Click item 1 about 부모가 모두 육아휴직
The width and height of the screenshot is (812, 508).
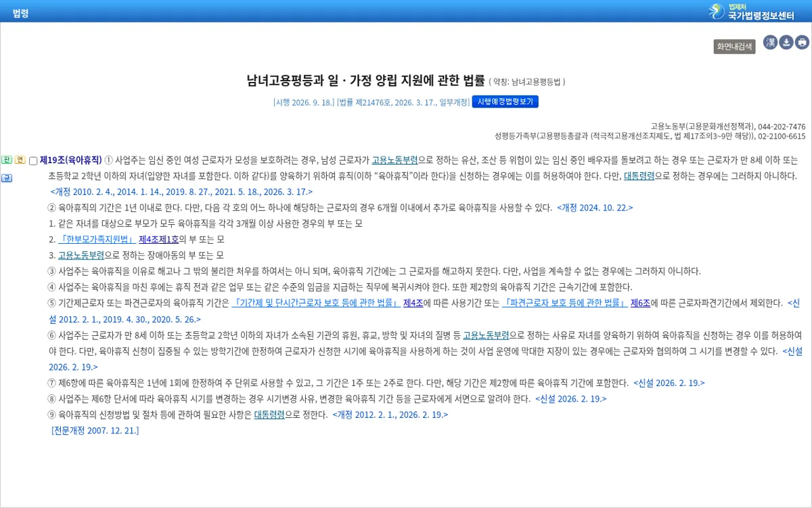(x=206, y=224)
